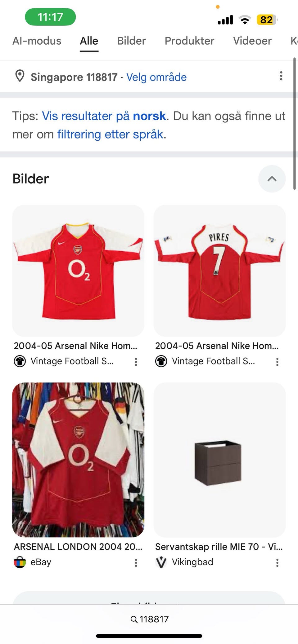Open filtrering etter språk link
The image size is (298, 644).
[110, 135]
